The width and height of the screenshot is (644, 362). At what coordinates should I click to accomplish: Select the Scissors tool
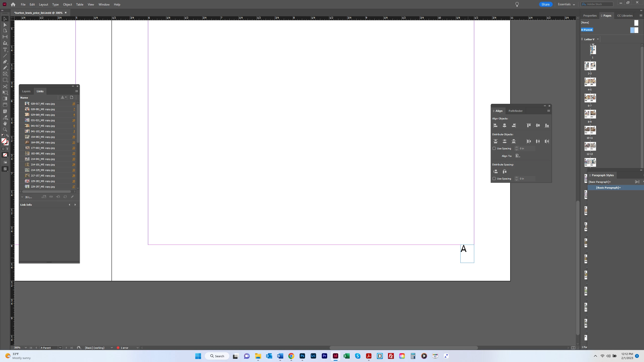point(5,86)
